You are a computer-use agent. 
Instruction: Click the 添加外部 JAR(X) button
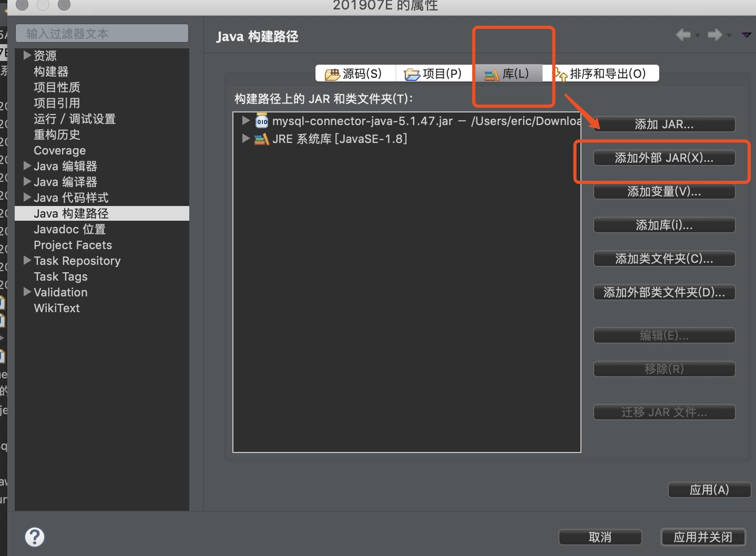point(664,157)
